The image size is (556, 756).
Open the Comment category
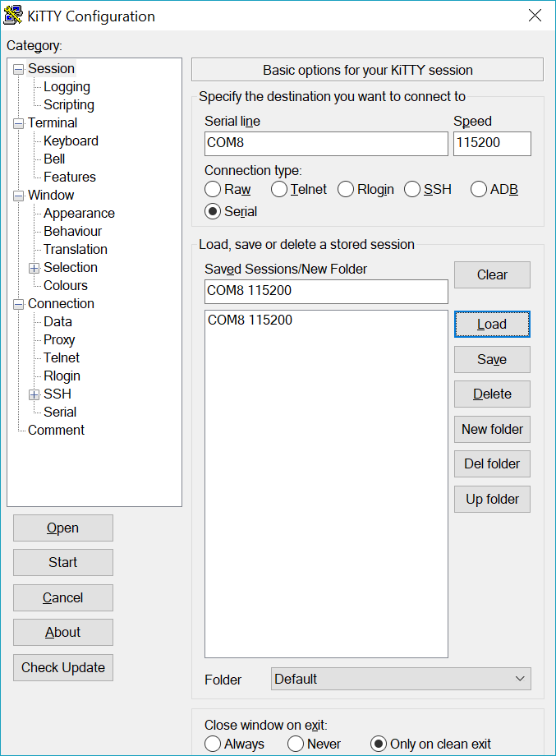point(57,430)
